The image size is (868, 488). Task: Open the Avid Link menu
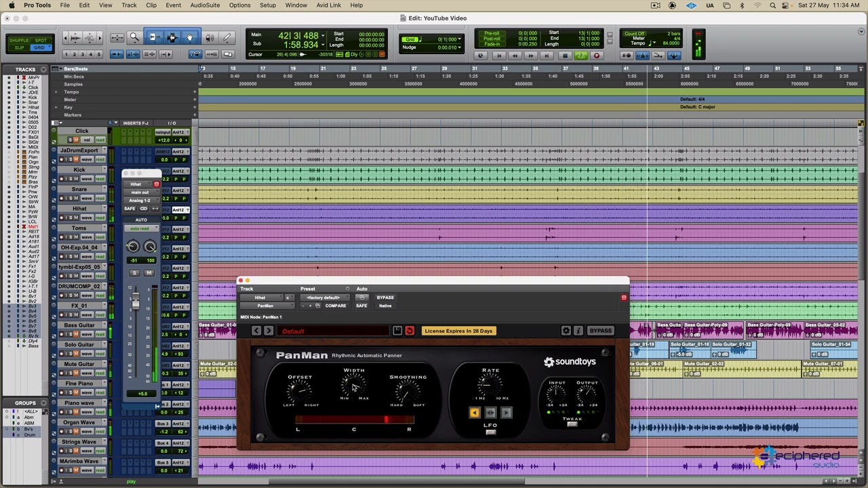click(329, 5)
